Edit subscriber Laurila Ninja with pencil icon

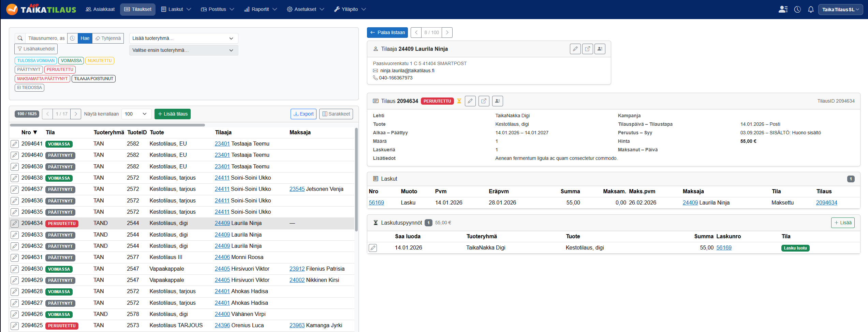[575, 49]
